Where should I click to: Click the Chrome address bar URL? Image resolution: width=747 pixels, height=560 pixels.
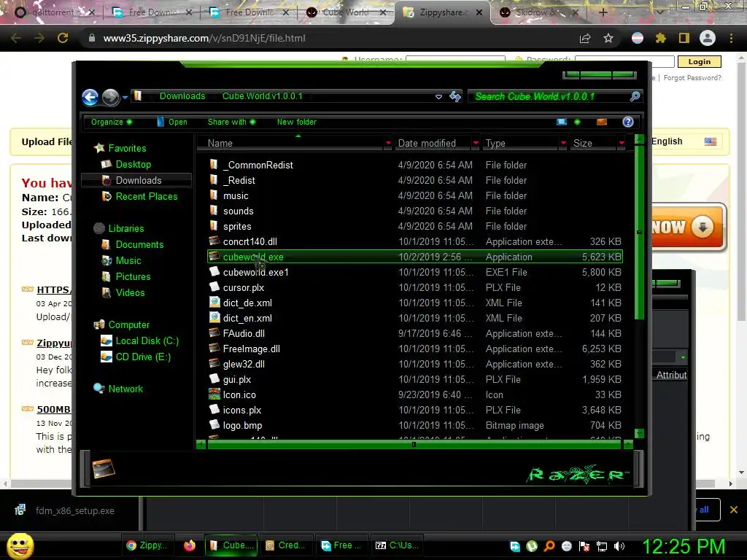(204, 38)
